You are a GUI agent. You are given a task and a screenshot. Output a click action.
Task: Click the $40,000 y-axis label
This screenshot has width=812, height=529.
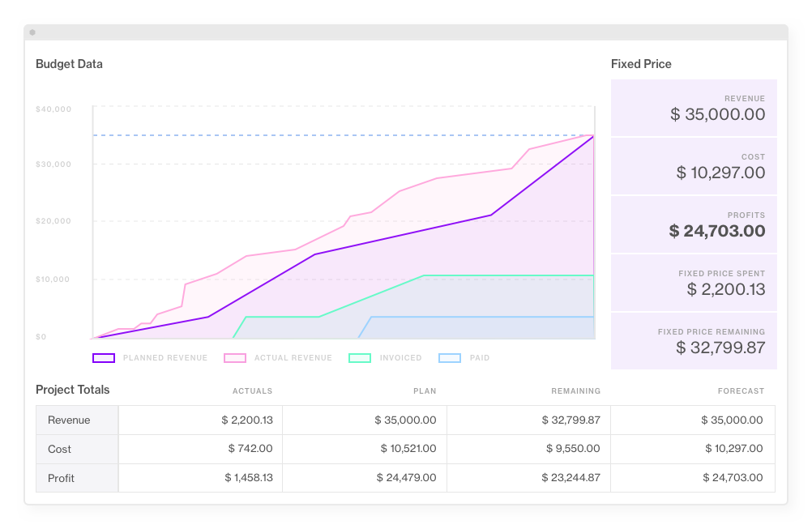pyautogui.click(x=53, y=109)
